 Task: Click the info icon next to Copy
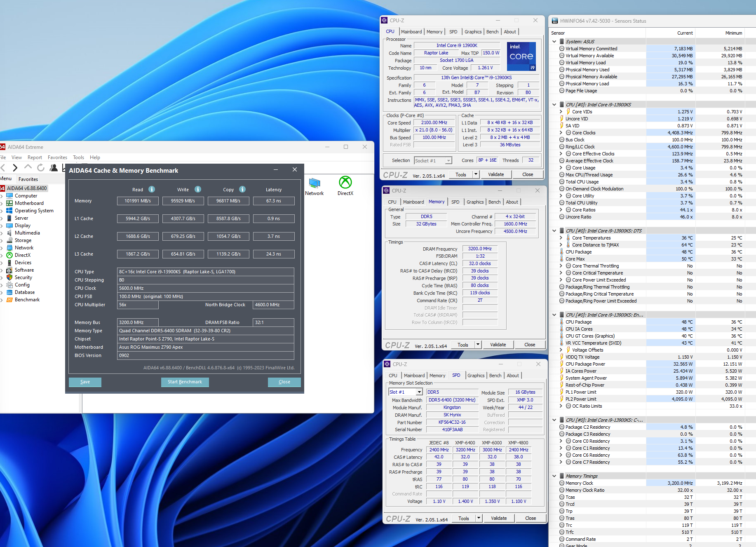click(x=242, y=189)
